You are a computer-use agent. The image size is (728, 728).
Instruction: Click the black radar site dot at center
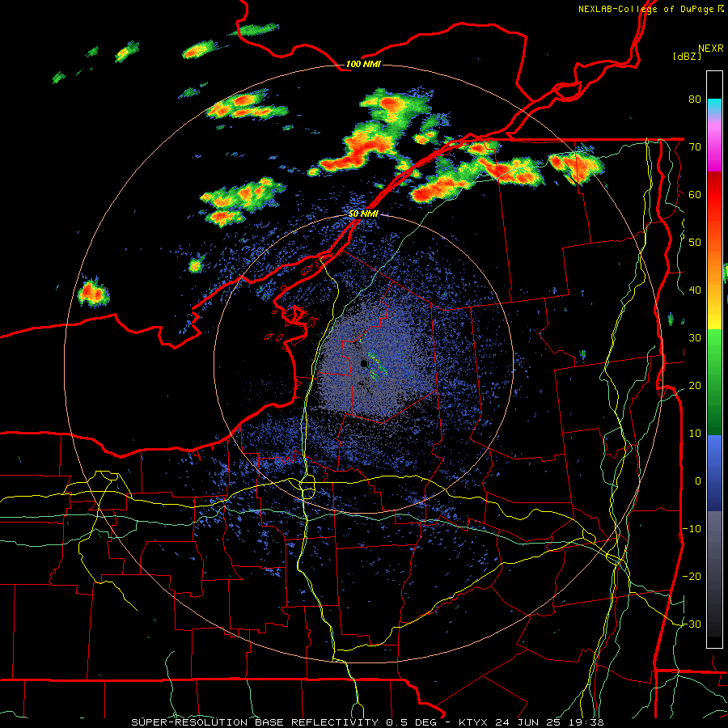[x=364, y=363]
